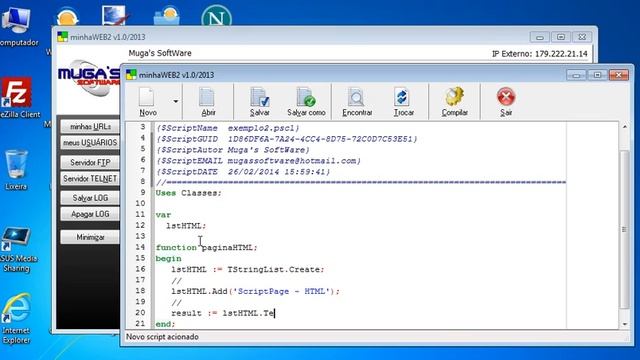640x360 pixels.
Task: Maximize the back minhaWEB2 window
Action: [x=561, y=37]
